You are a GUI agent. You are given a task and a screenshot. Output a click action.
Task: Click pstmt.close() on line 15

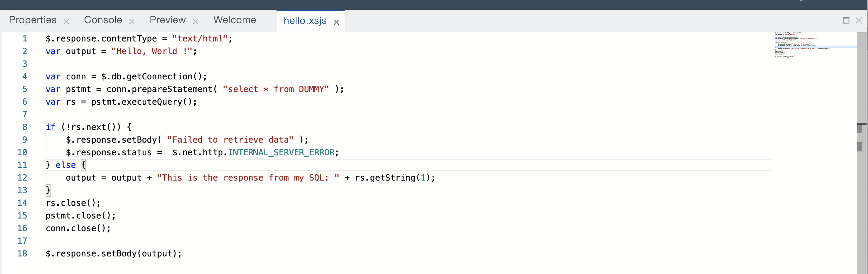(x=79, y=216)
